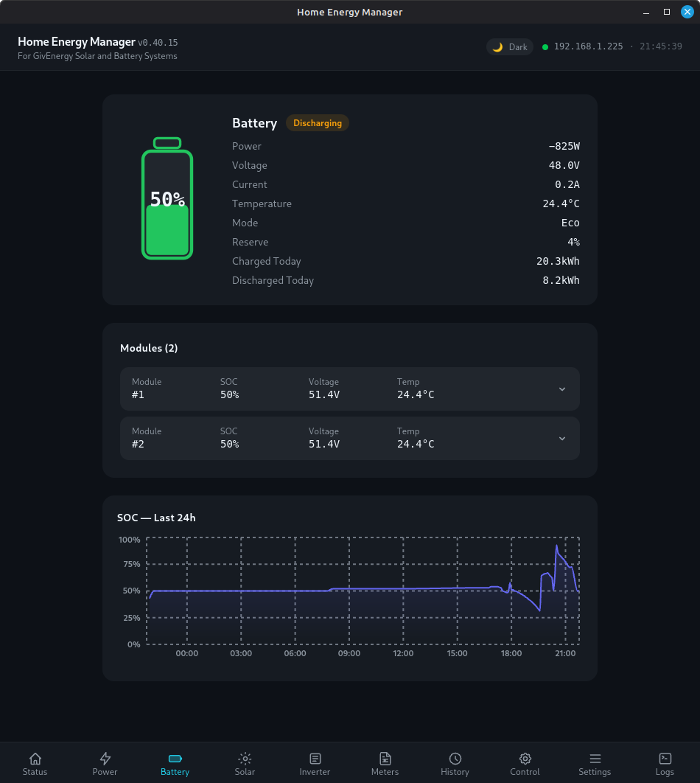Open the Status tab house icon
Screen dimensions: 700x783
tap(35, 759)
